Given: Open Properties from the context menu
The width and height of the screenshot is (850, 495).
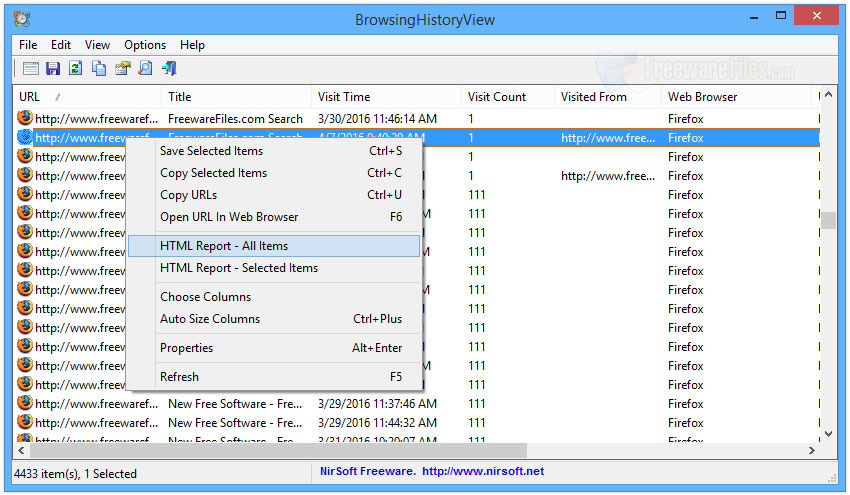Looking at the screenshot, I should tap(274, 348).
